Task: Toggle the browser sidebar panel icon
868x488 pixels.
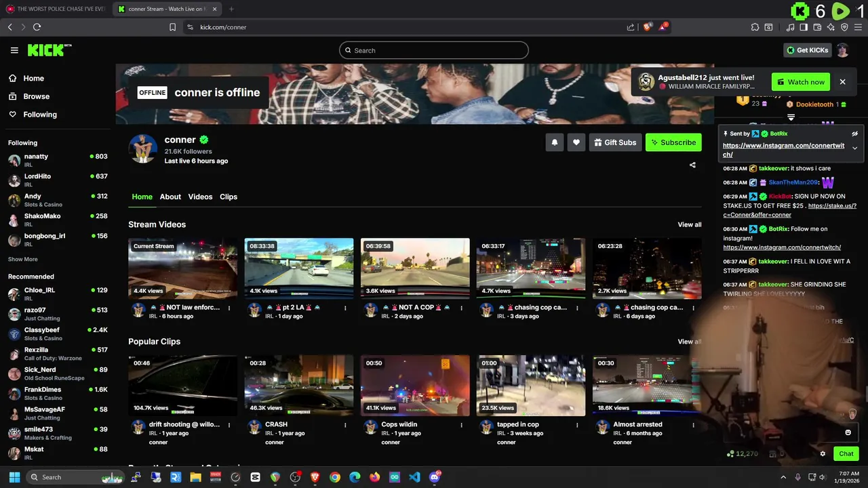Action: [804, 27]
